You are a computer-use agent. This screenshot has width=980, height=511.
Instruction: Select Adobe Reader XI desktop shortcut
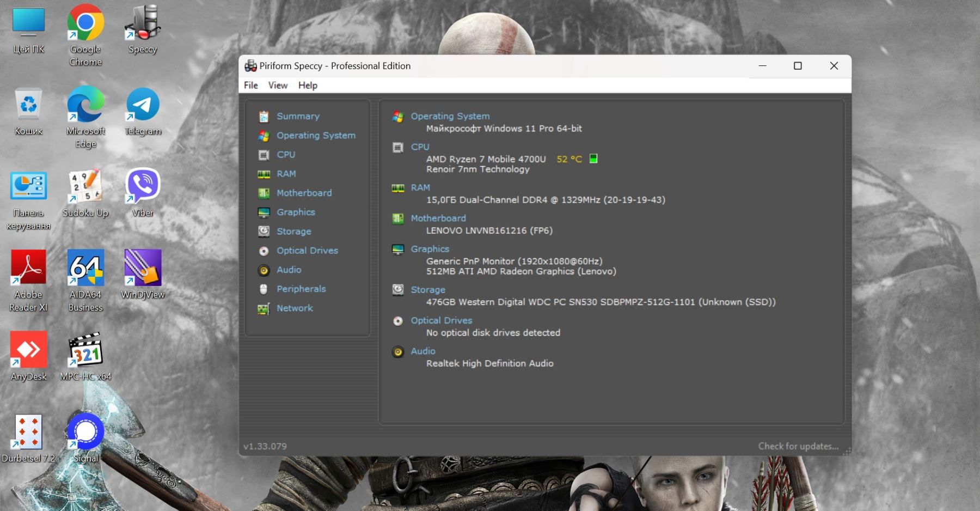tap(28, 281)
